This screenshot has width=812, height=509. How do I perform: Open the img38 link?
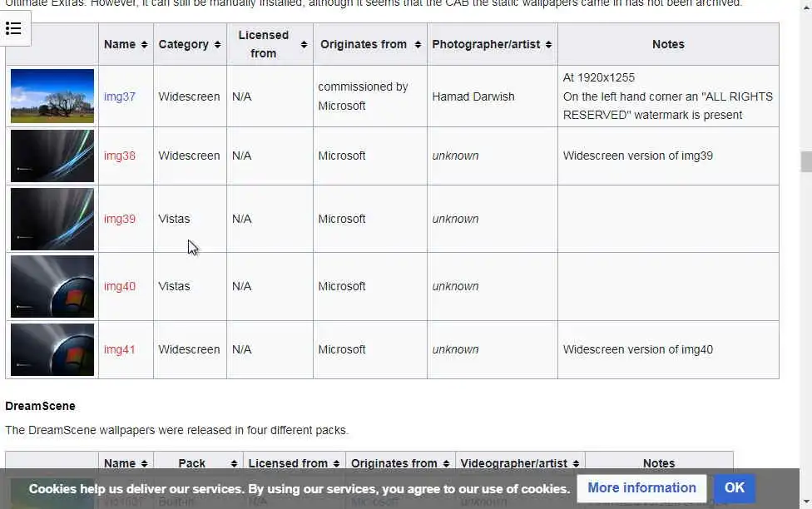[120, 156]
